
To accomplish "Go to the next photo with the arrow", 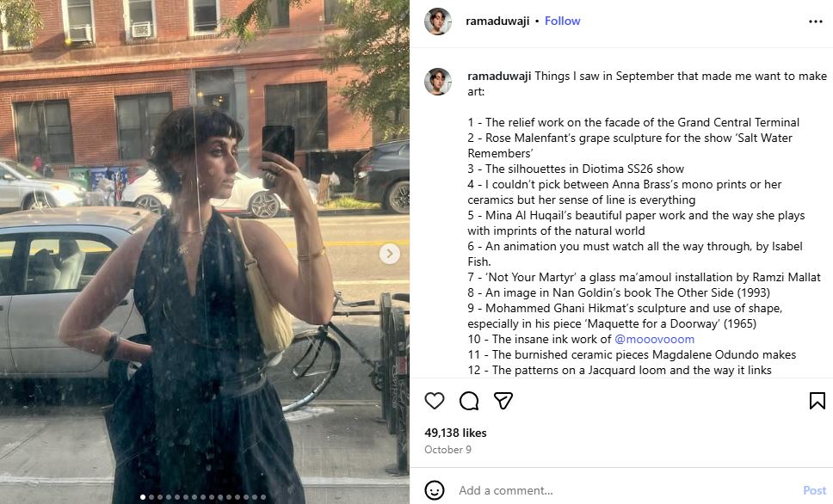I will click(x=390, y=254).
